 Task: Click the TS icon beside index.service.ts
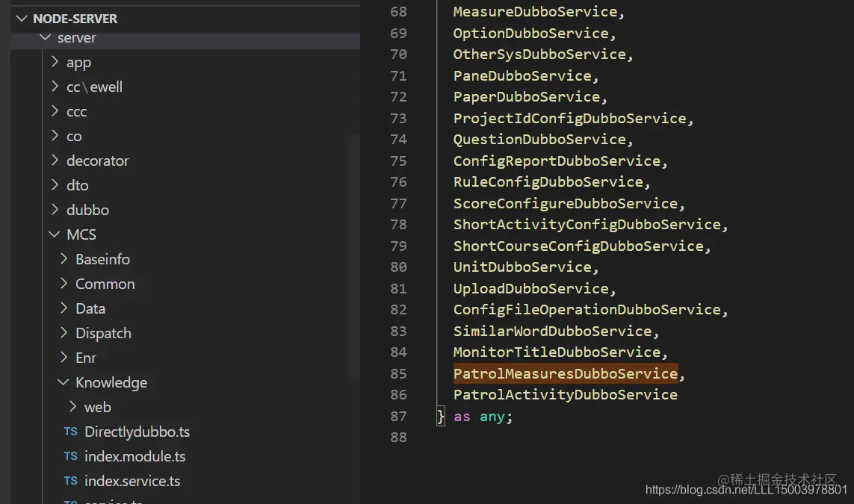point(71,481)
